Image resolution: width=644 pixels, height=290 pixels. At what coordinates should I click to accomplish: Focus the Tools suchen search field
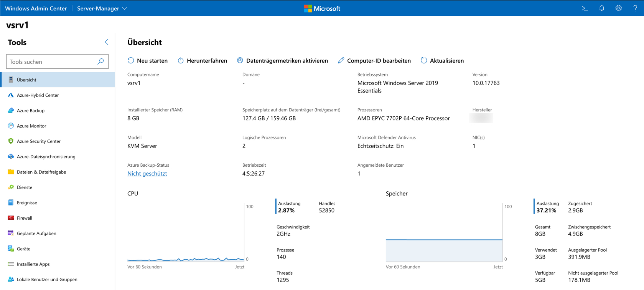coord(58,61)
